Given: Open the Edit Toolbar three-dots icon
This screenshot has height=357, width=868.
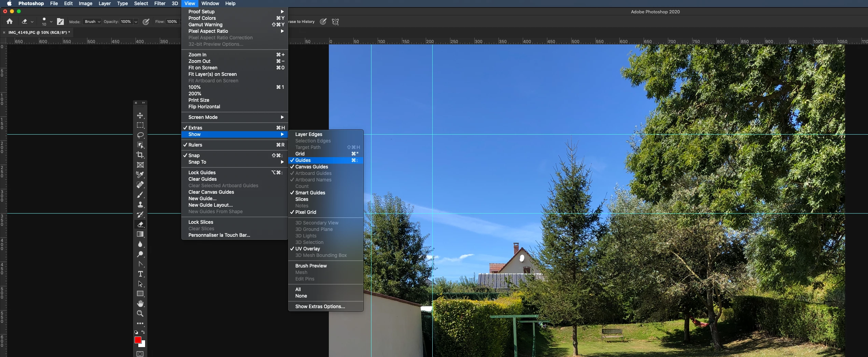Looking at the screenshot, I should pos(140,324).
